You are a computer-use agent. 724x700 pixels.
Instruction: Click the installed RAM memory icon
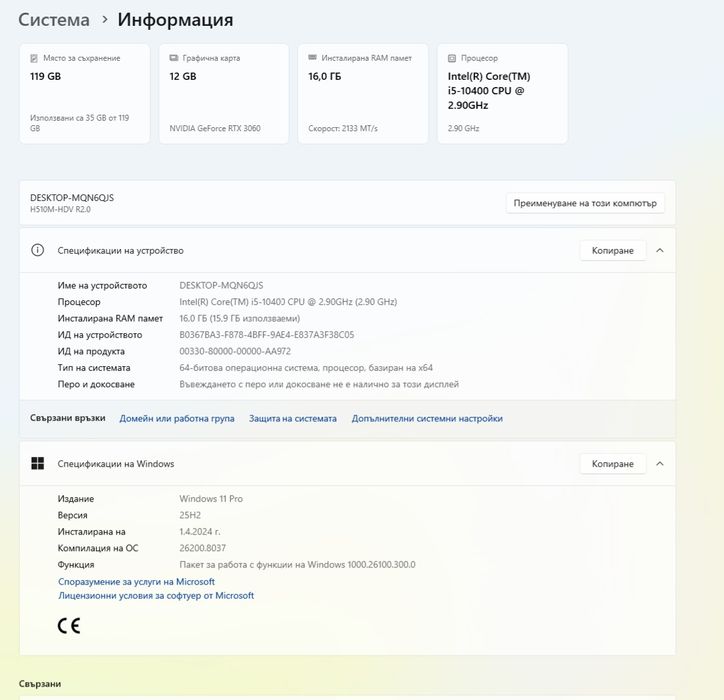[313, 57]
